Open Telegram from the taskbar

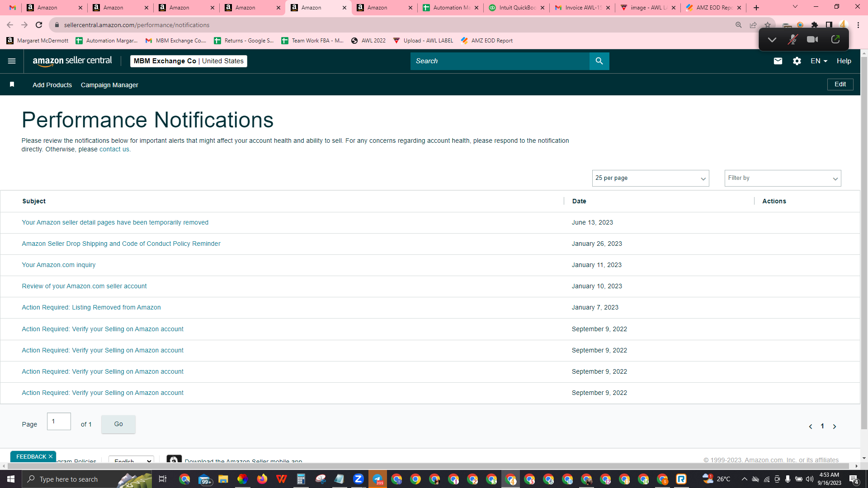tap(377, 479)
